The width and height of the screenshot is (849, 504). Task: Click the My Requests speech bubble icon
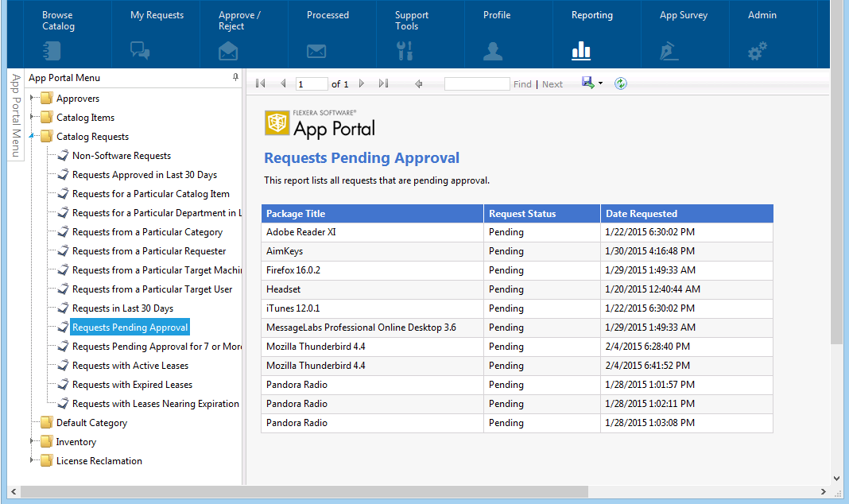coord(140,51)
